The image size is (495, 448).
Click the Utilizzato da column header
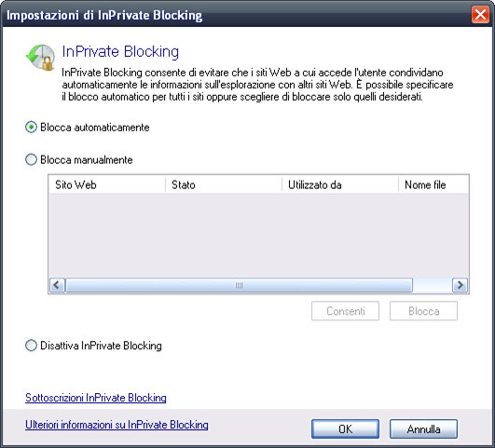(x=340, y=185)
